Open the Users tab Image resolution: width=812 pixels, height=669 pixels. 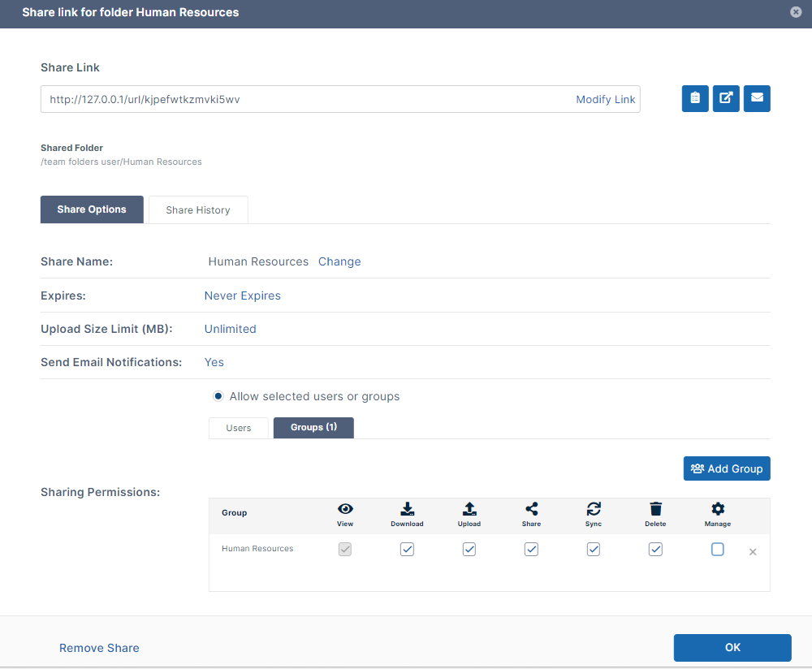pyautogui.click(x=238, y=428)
